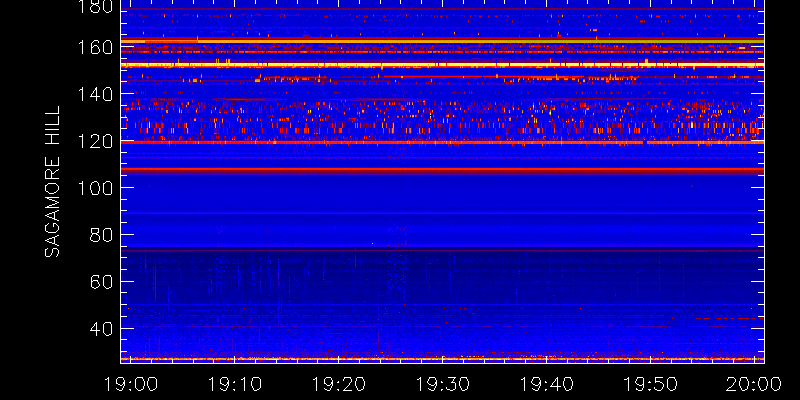
Task: Click the 19:50 time axis label
Action: [x=650, y=384]
